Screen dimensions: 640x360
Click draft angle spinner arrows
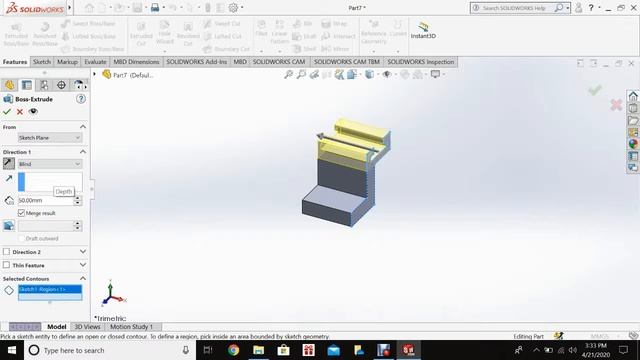(78, 226)
